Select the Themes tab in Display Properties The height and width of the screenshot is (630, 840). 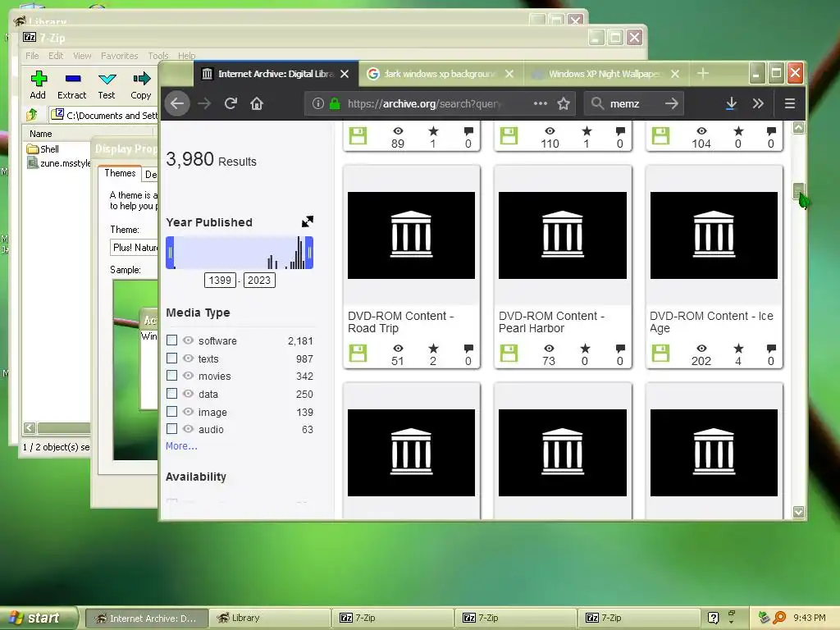[120, 173]
